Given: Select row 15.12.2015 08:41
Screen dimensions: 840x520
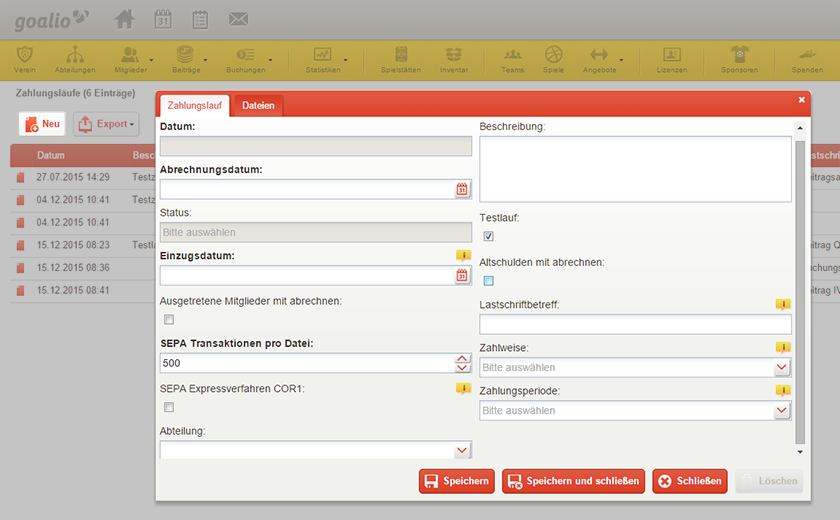Looking at the screenshot, I should 83,290.
